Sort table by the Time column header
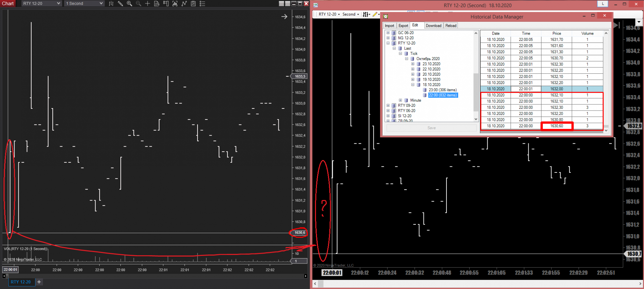Image resolution: width=644 pixels, height=289 pixels. pyautogui.click(x=526, y=33)
